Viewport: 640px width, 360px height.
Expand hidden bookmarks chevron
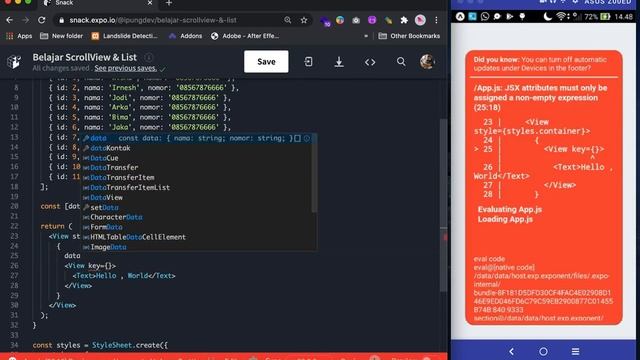tap(366, 36)
